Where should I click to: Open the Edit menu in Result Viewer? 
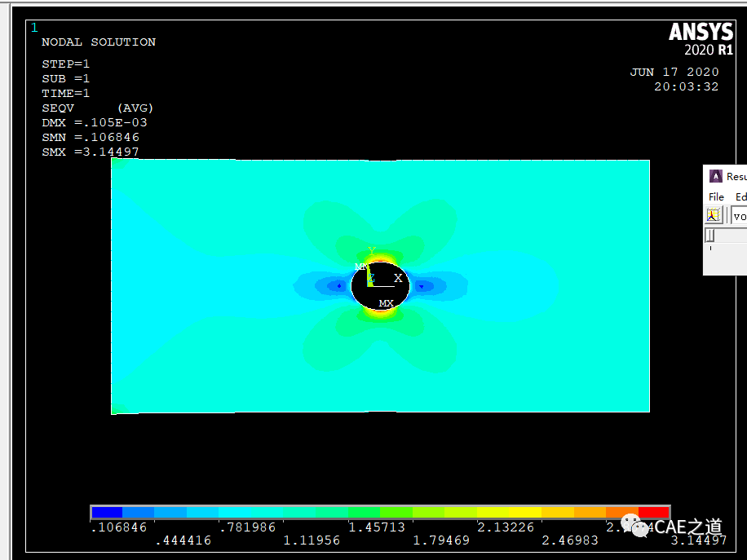coord(740,196)
